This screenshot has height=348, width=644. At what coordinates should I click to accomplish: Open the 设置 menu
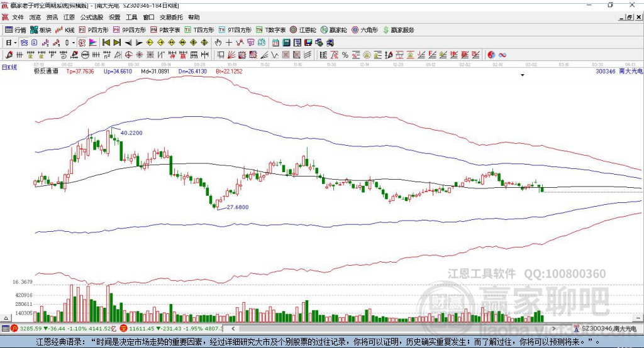[114, 17]
